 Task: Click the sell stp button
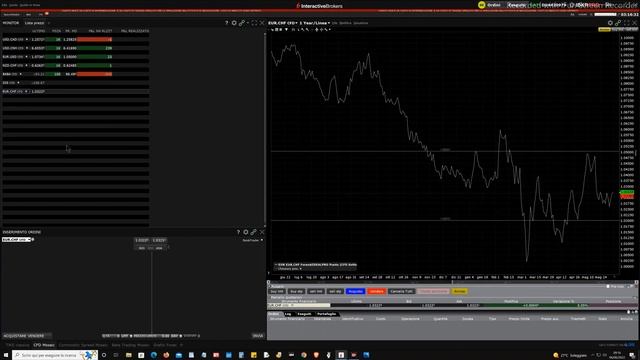click(x=335, y=291)
